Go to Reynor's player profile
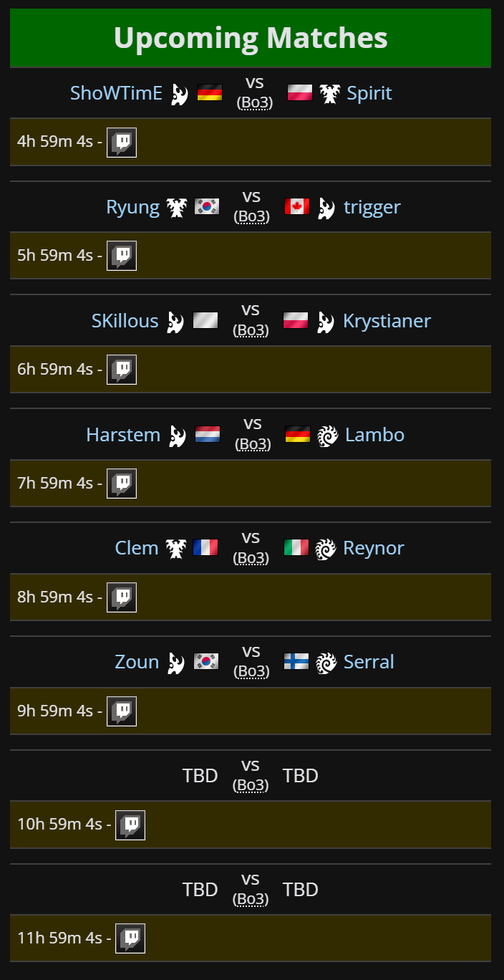 374,549
